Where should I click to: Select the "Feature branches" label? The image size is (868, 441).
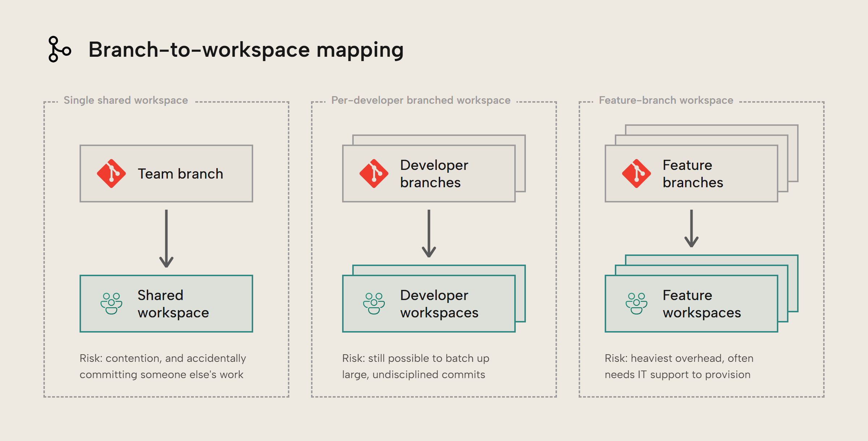pos(693,174)
